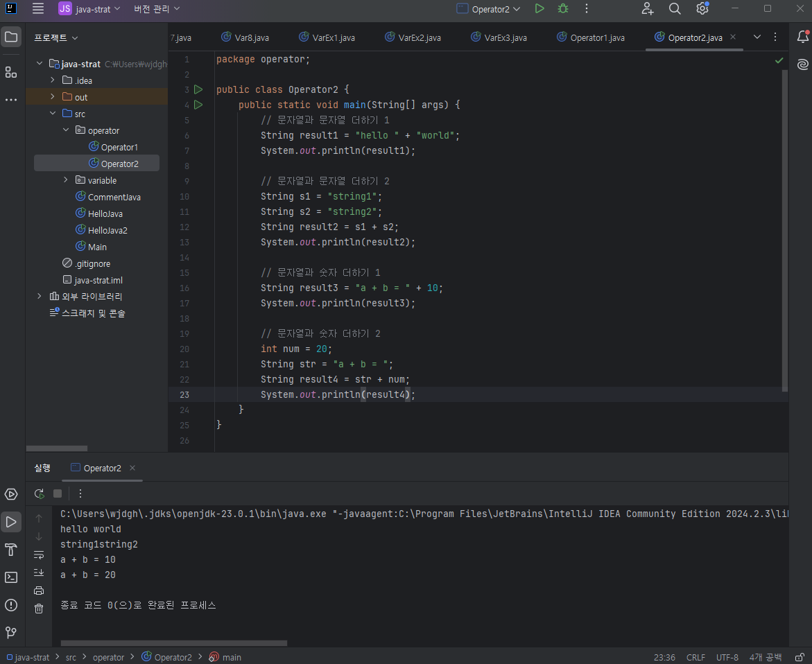This screenshot has width=812, height=664.
Task: Switch to VarEx3.java tab
Action: 499,37
